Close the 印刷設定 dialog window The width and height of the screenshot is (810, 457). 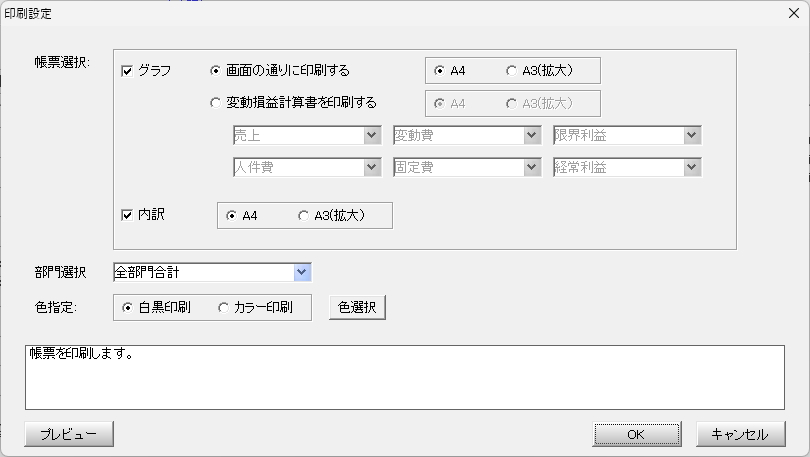pos(794,13)
